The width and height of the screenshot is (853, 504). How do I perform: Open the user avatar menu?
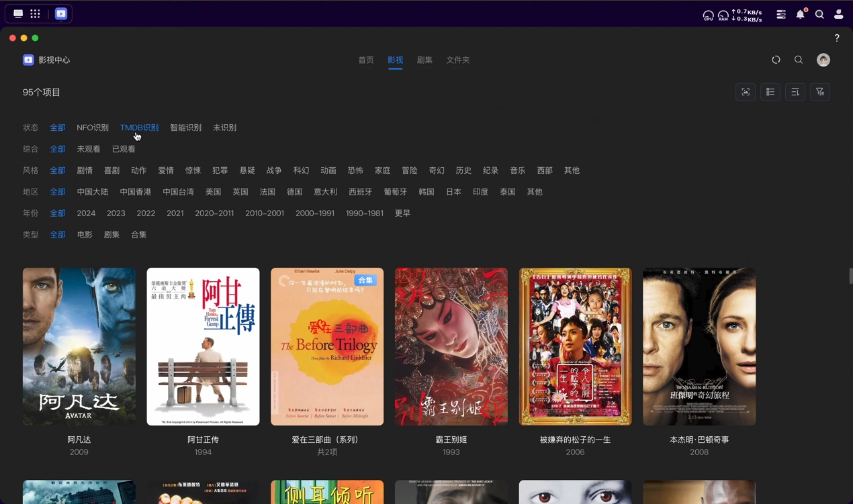tap(823, 60)
